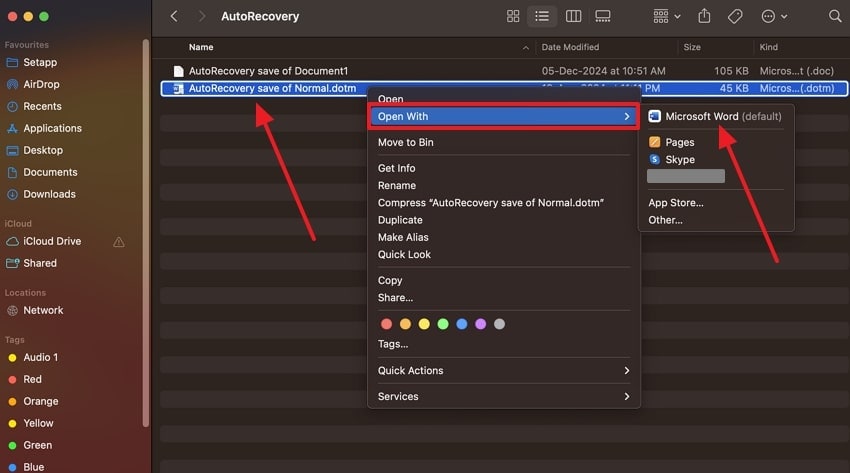Select the Audio 1 tag
Screen dimensions: 850x473
(40, 358)
